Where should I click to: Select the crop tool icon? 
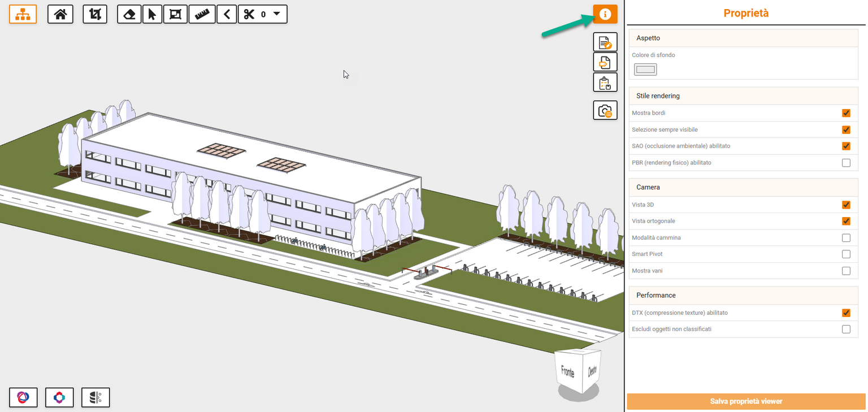(x=95, y=14)
